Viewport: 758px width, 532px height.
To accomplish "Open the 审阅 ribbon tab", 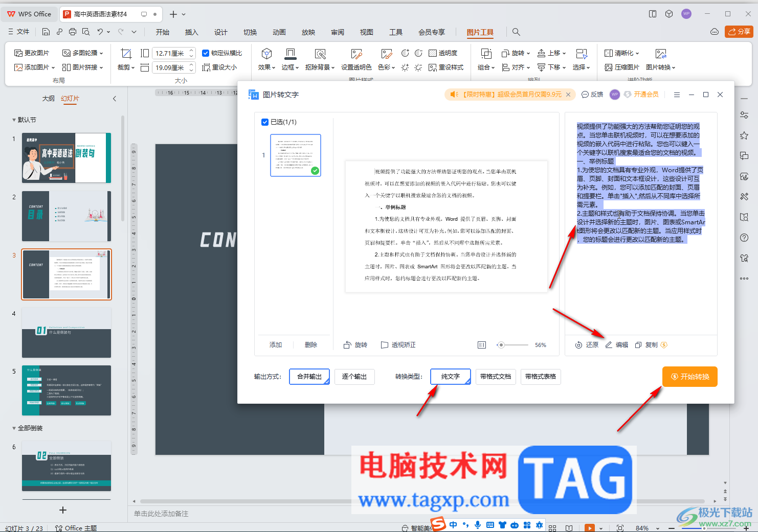I will (338, 32).
